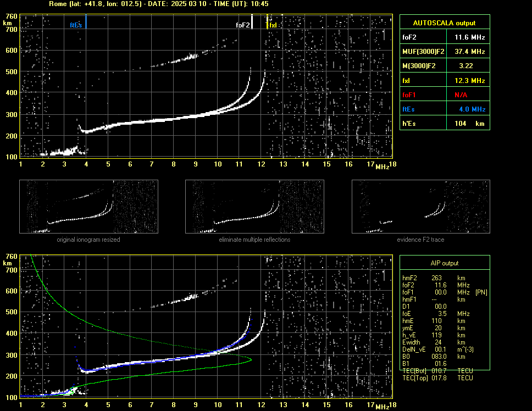Screen dimensions: 532x411
Task: Click the '760' height label of top ionogram
Action: [x=12, y=16]
